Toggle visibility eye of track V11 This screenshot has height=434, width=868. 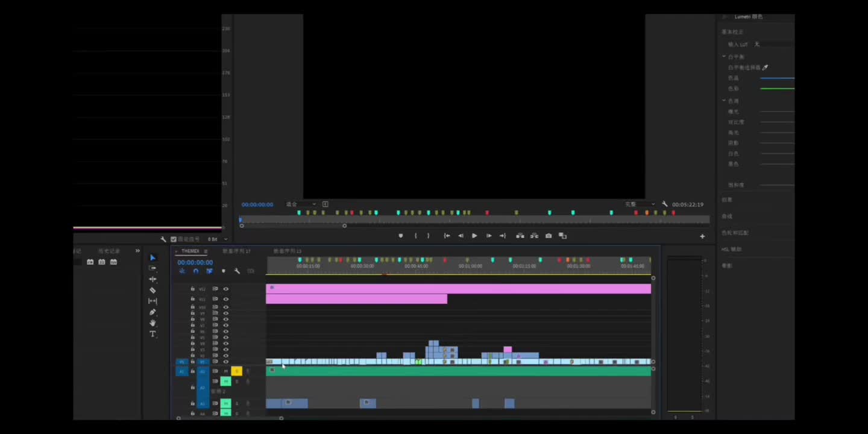tap(226, 299)
